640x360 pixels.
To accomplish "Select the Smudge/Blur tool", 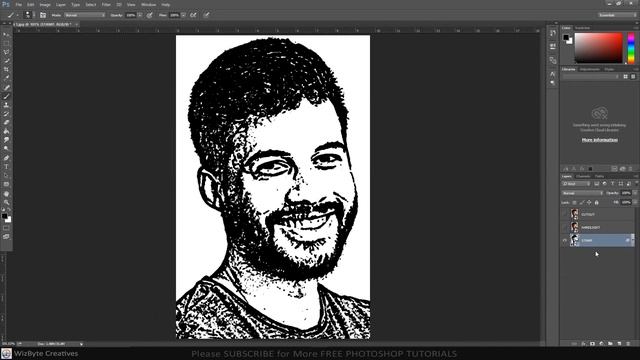I will (6, 140).
